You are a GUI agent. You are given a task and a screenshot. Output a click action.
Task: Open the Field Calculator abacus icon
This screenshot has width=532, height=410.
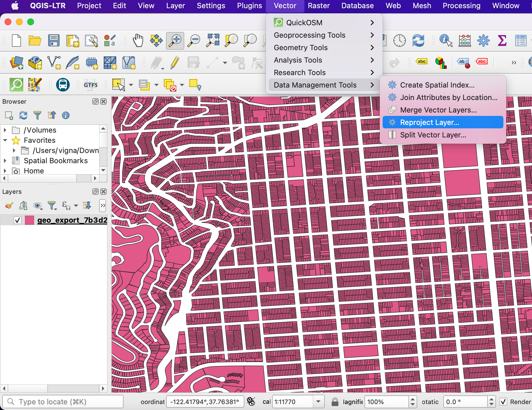coord(465,41)
